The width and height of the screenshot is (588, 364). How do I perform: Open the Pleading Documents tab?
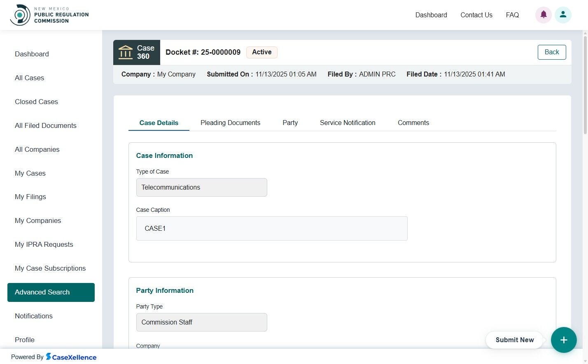tap(231, 123)
